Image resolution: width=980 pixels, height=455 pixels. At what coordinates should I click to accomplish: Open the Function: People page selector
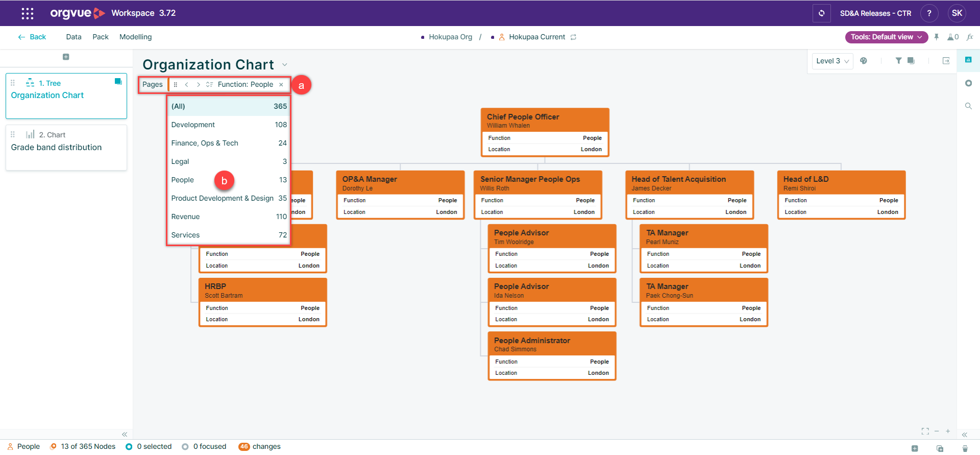click(246, 84)
